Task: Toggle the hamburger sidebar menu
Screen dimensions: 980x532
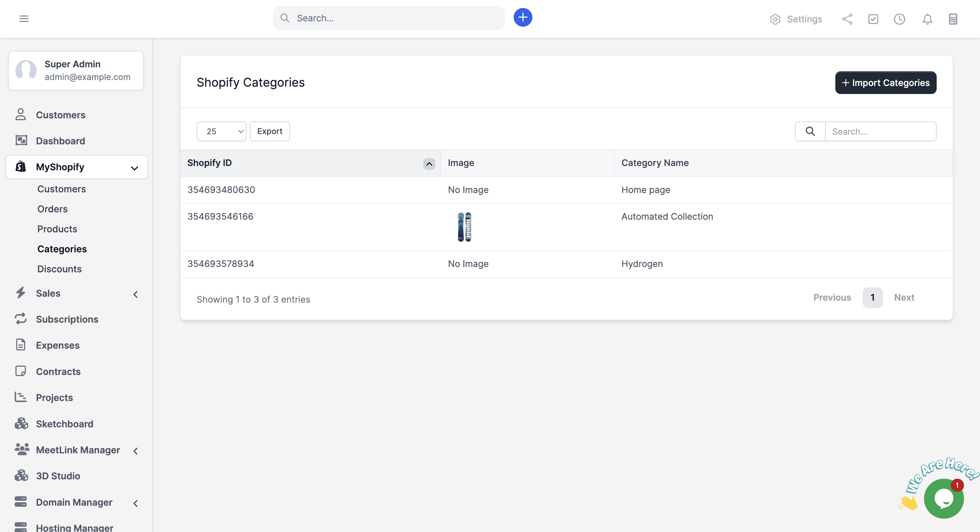Action: pyautogui.click(x=24, y=19)
